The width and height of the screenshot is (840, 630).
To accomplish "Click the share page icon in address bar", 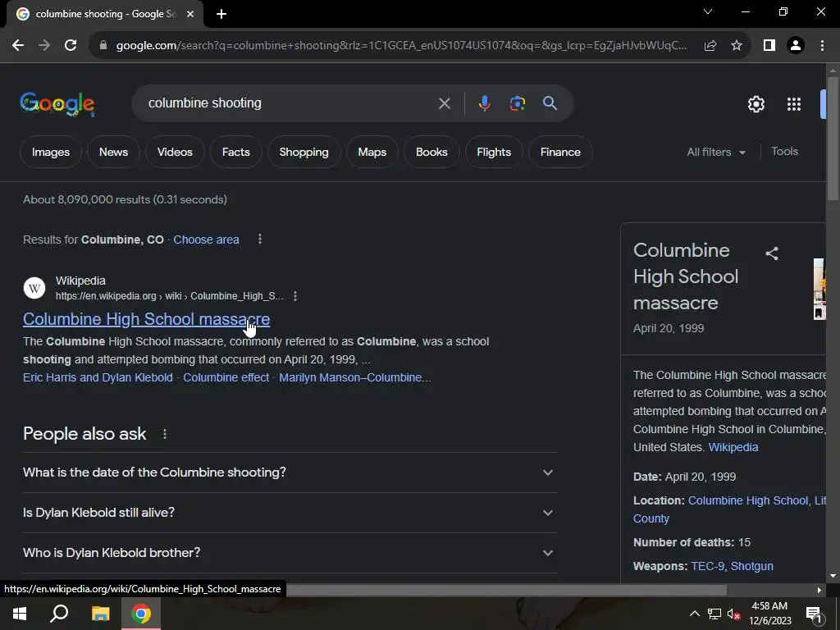I will 710,46.
